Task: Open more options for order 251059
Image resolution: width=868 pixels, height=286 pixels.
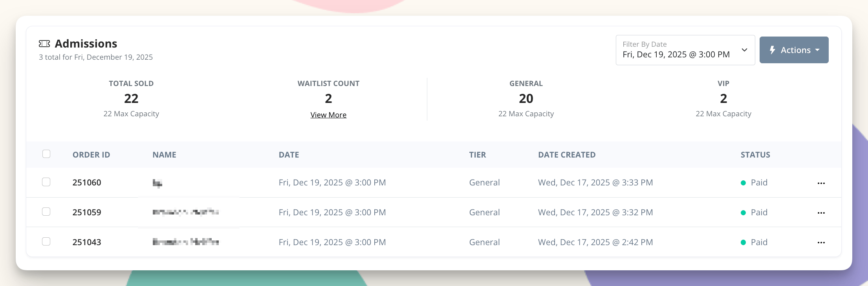Action: tap(821, 213)
